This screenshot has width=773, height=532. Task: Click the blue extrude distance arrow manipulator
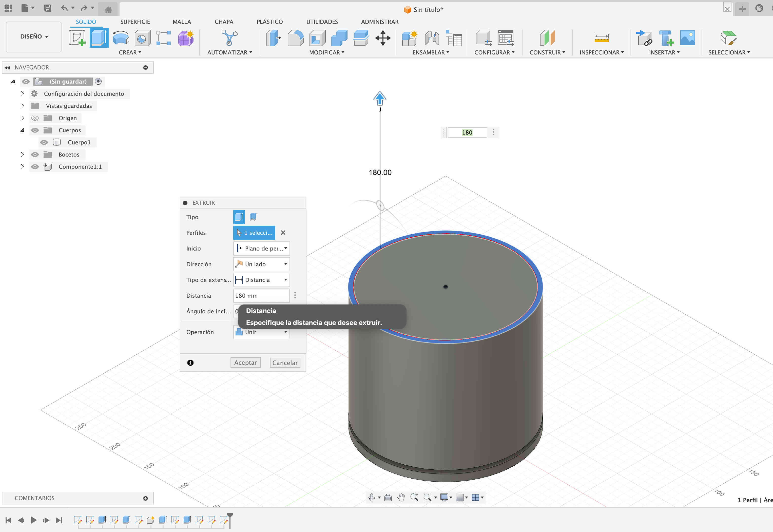pos(379,99)
